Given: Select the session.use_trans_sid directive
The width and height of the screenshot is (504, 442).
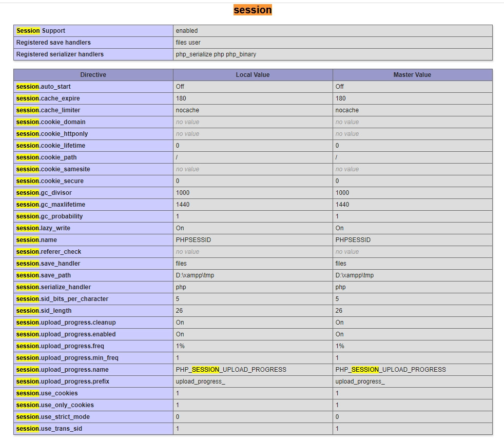Looking at the screenshot, I should pyautogui.click(x=49, y=429).
